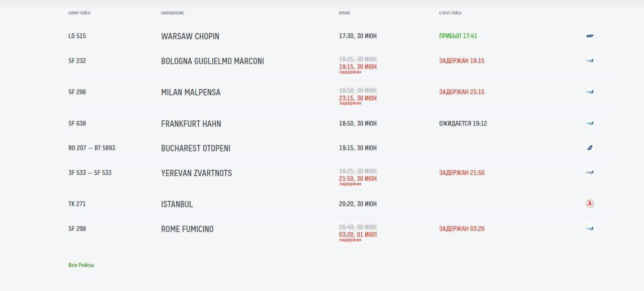Click the airline logo on Frankfurt Hahn row
The image size is (644, 291).
pyautogui.click(x=590, y=123)
